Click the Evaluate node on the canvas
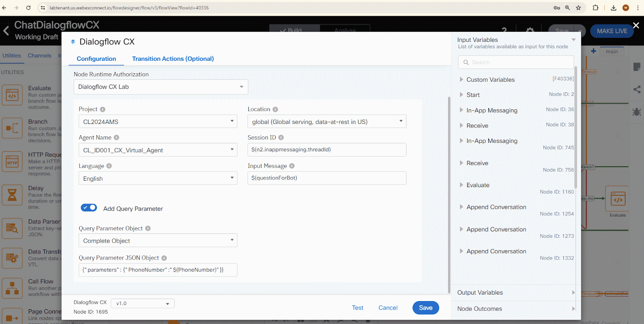Screen dimensions: 644x324 tap(618, 199)
